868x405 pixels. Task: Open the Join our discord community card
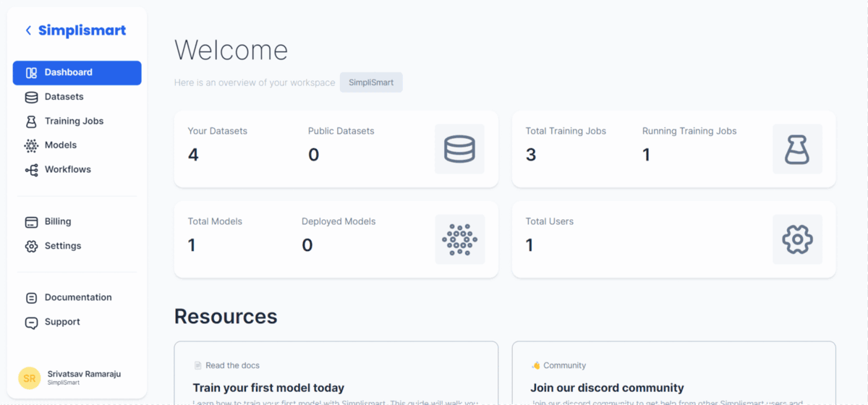point(673,373)
